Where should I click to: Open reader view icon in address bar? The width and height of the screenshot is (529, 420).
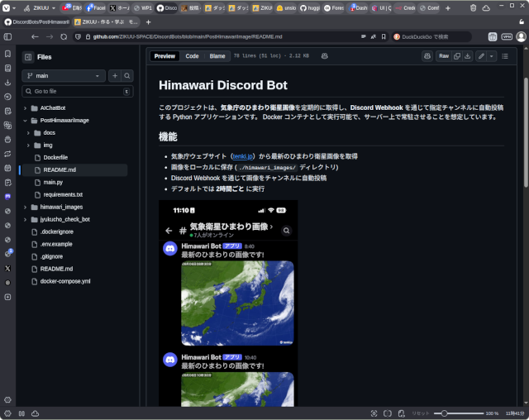click(364, 36)
